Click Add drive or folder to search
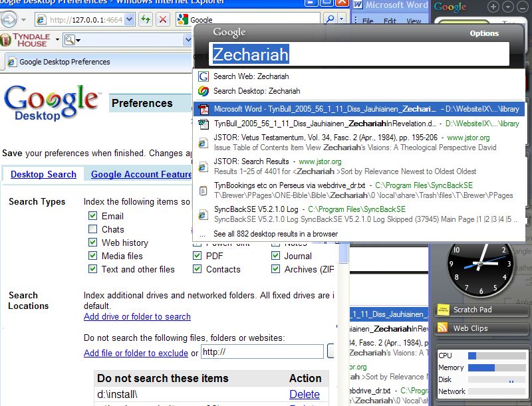 click(x=137, y=316)
